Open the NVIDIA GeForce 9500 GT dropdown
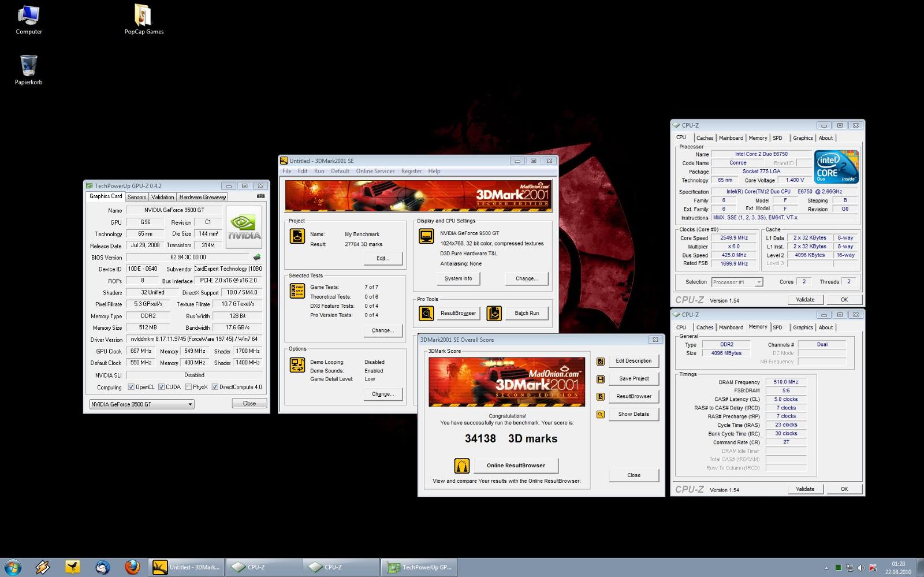This screenshot has height=577, width=924. [x=141, y=404]
